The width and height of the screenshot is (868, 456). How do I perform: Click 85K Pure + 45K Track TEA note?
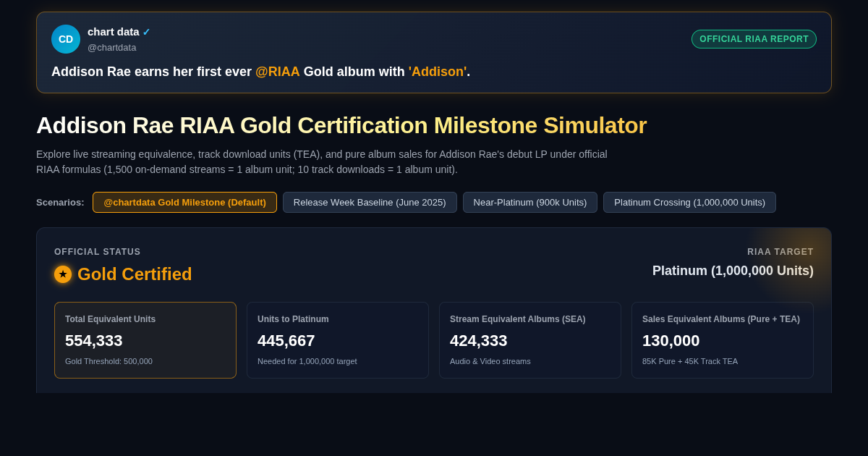click(690, 361)
